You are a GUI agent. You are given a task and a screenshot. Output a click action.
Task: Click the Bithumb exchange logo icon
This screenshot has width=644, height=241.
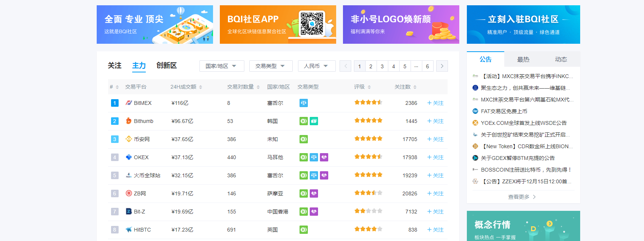(129, 121)
